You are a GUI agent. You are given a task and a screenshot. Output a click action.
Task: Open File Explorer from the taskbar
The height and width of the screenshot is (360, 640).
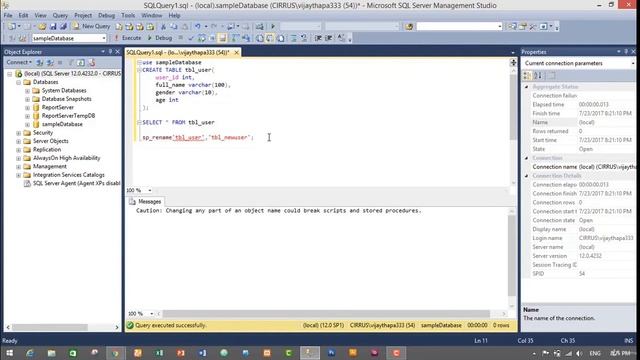(x=51, y=353)
